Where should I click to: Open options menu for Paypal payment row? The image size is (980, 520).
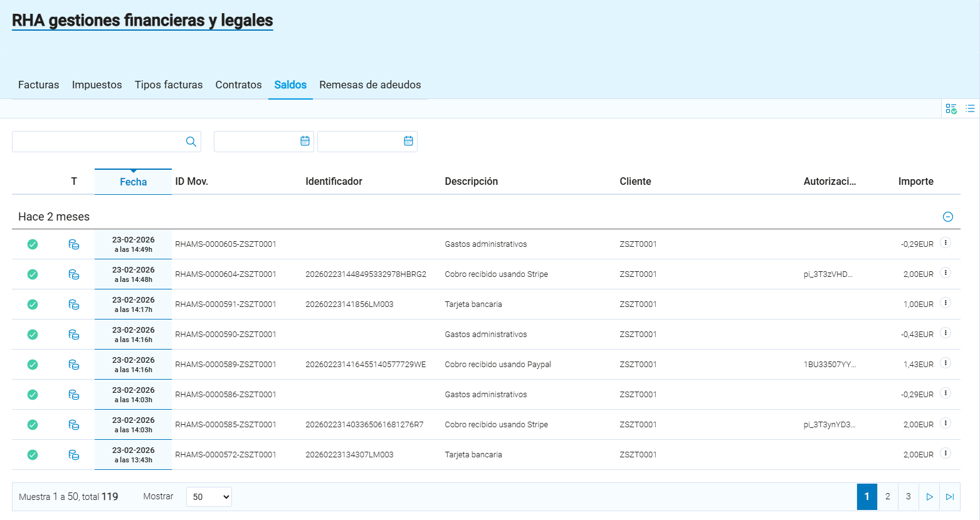pyautogui.click(x=946, y=363)
